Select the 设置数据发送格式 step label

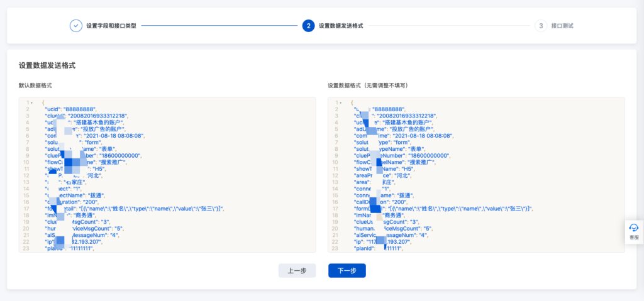(x=340, y=26)
